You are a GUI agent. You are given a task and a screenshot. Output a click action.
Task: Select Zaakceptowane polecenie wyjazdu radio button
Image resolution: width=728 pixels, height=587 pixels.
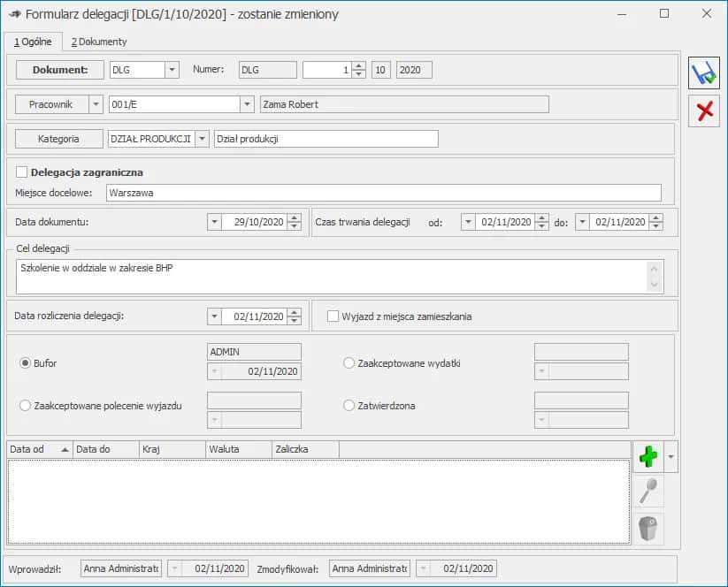(25, 406)
